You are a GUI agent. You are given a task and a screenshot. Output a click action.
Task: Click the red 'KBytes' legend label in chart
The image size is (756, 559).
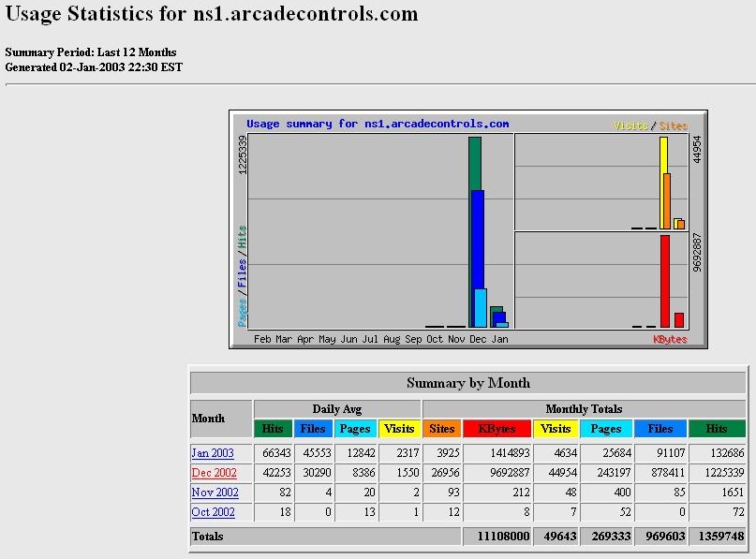[669, 339]
